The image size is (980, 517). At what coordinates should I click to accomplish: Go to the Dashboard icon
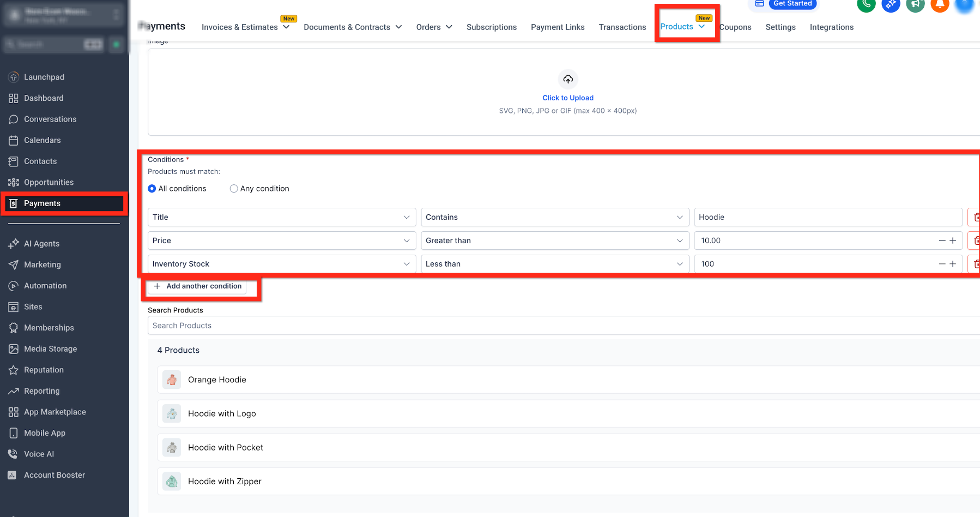tap(14, 98)
